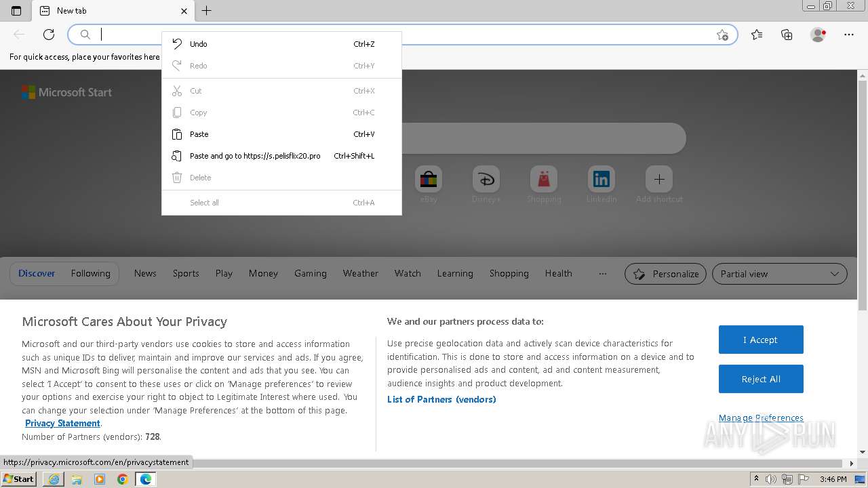Open a new tab with plus button
Image resolution: width=868 pixels, height=488 pixels.
(x=207, y=11)
